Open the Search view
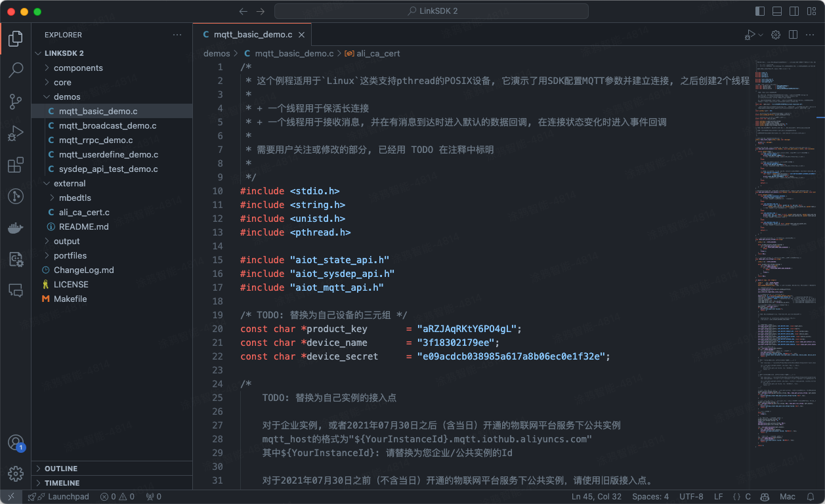Viewport: 825px width, 504px height. click(16, 70)
